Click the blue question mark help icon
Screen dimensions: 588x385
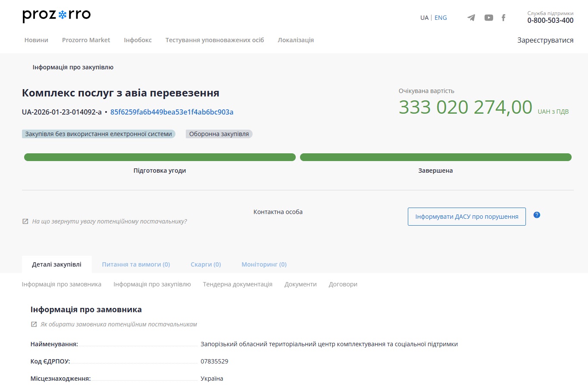[x=537, y=215]
